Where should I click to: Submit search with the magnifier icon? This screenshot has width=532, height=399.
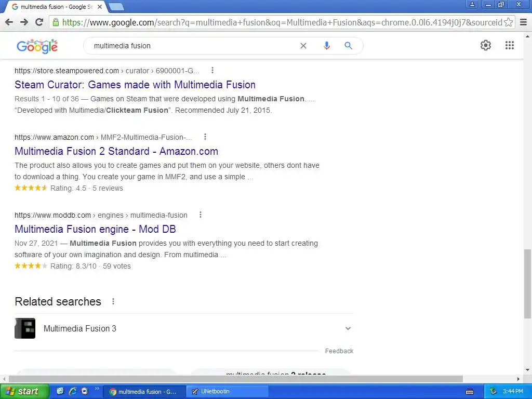(x=348, y=46)
